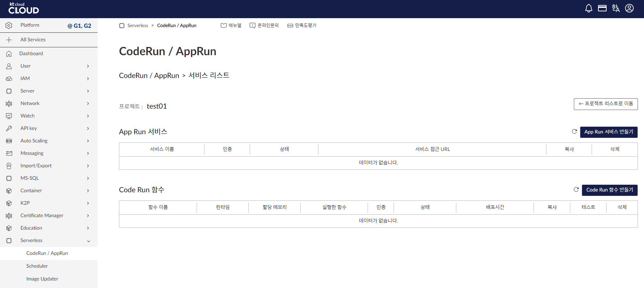644x288 pixels.
Task: Click the 실행한 함수 column header
Action: pos(334,207)
